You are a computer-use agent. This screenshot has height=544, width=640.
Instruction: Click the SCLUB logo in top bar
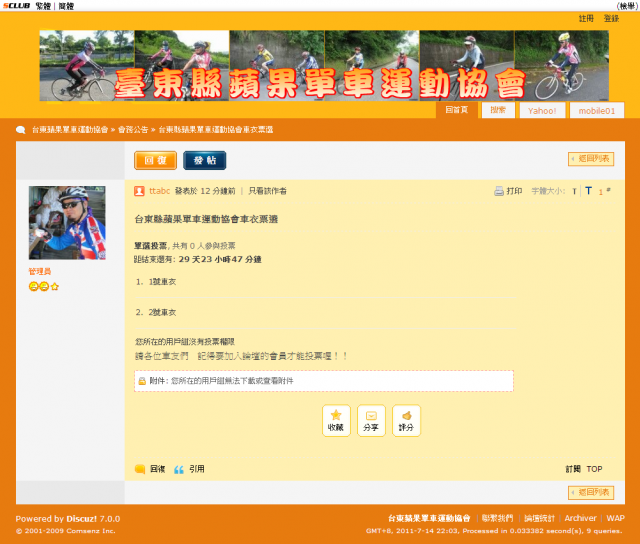pos(17,6)
